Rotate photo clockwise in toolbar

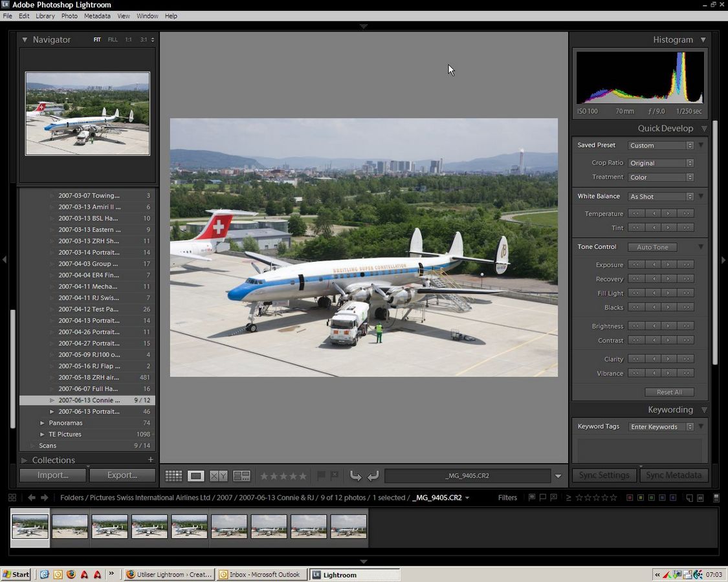click(373, 476)
